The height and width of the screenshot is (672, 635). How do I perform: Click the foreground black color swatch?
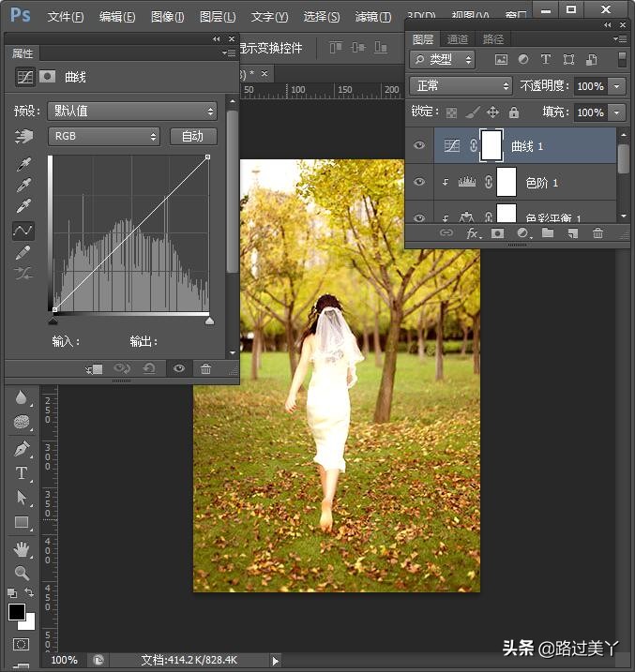pyautogui.click(x=17, y=612)
